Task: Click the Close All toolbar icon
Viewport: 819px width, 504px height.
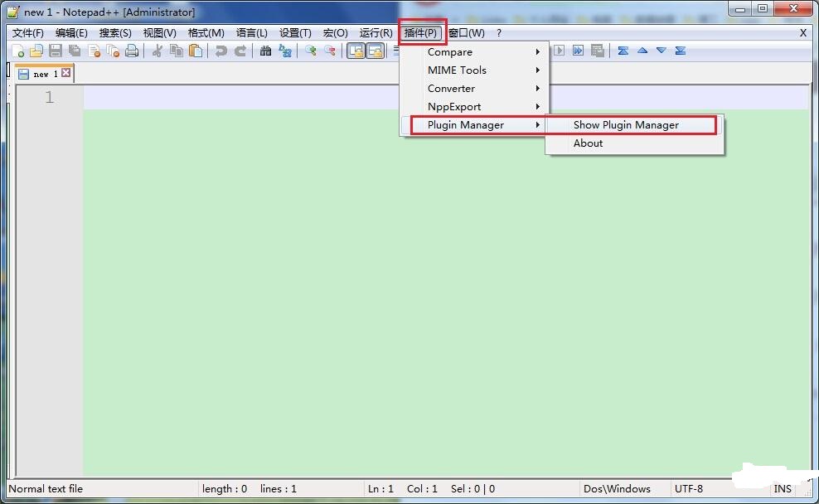Action: click(x=113, y=51)
